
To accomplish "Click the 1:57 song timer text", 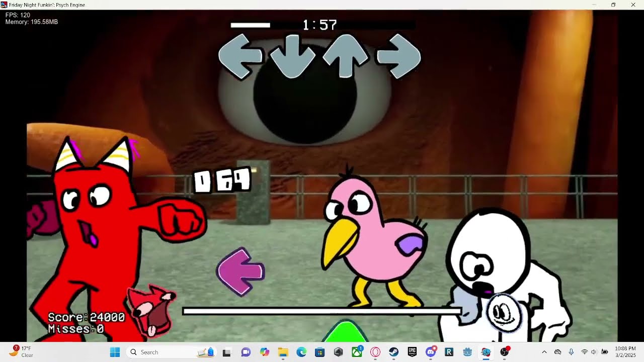I will coord(320,25).
